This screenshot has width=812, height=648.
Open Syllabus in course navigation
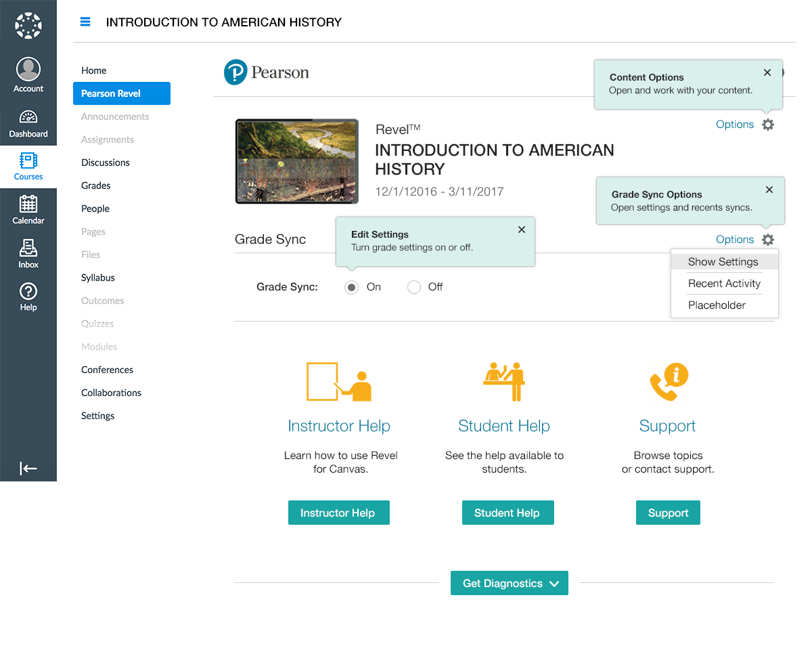click(x=98, y=278)
